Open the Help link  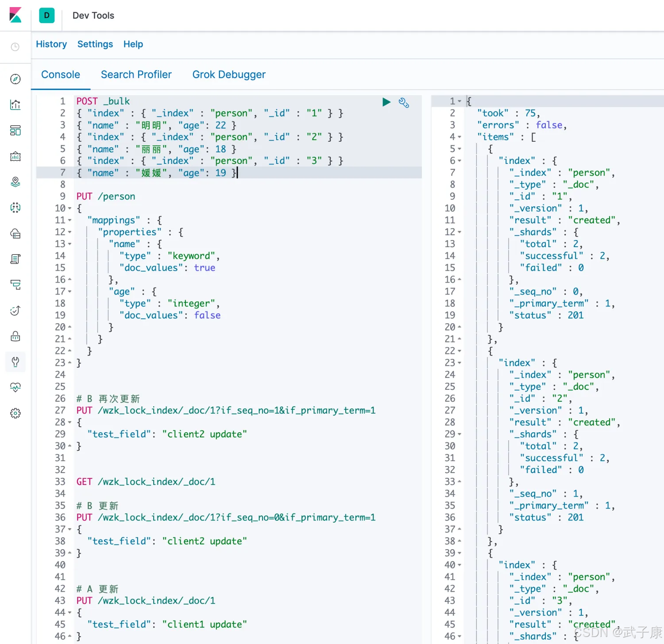pyautogui.click(x=133, y=44)
